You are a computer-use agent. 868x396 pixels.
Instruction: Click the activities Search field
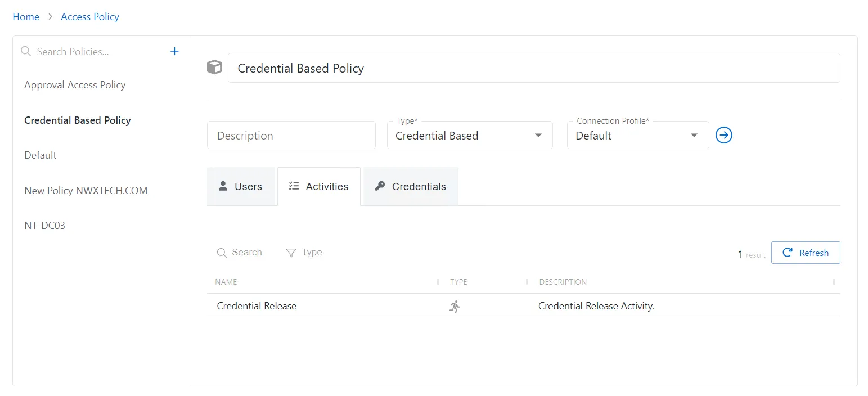(240, 253)
